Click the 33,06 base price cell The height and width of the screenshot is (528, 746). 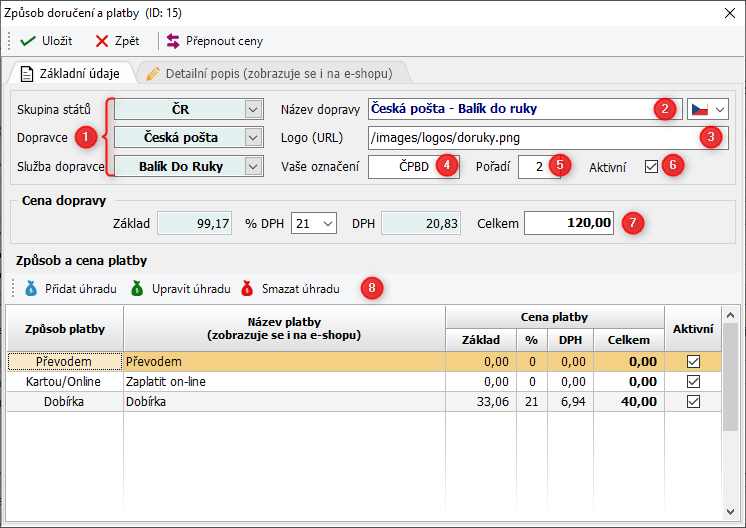pyautogui.click(x=481, y=401)
